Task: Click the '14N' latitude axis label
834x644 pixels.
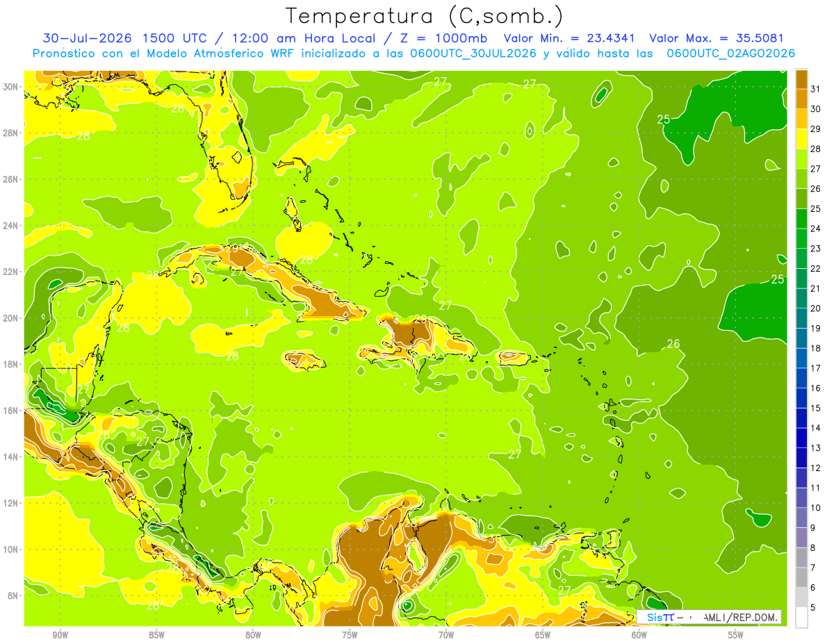Action: [12, 456]
